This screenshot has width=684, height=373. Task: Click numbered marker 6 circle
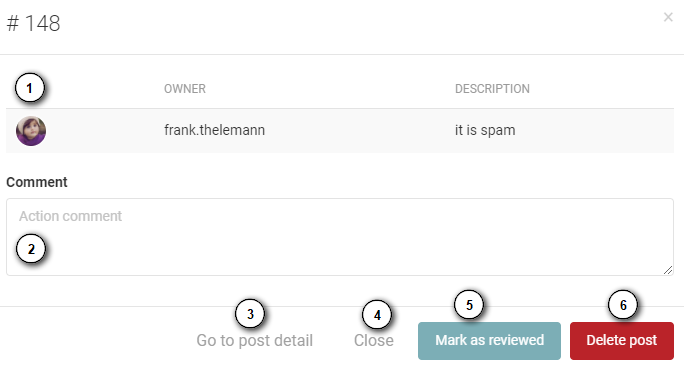623,305
